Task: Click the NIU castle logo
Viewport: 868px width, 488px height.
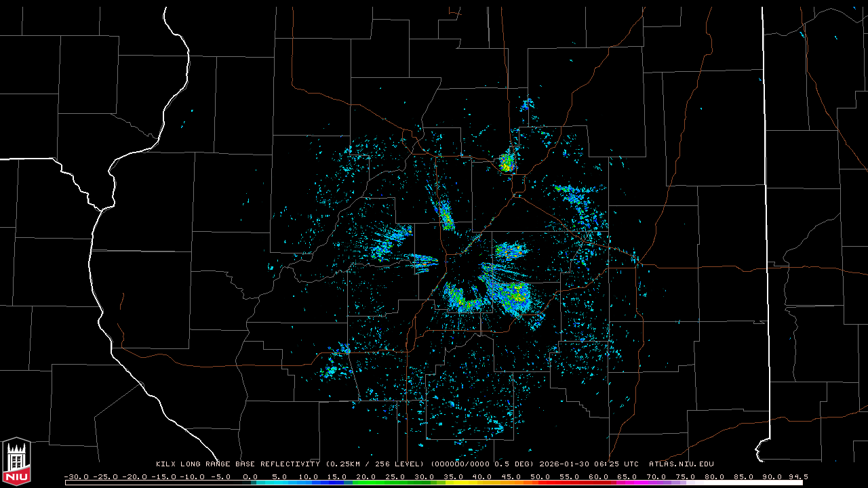Action: (16, 462)
